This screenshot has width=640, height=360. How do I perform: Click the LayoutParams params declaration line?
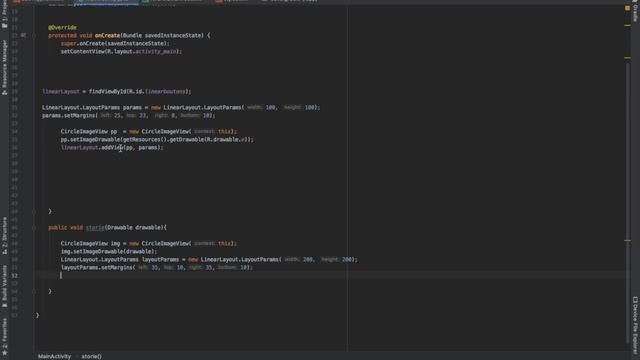pos(181,107)
